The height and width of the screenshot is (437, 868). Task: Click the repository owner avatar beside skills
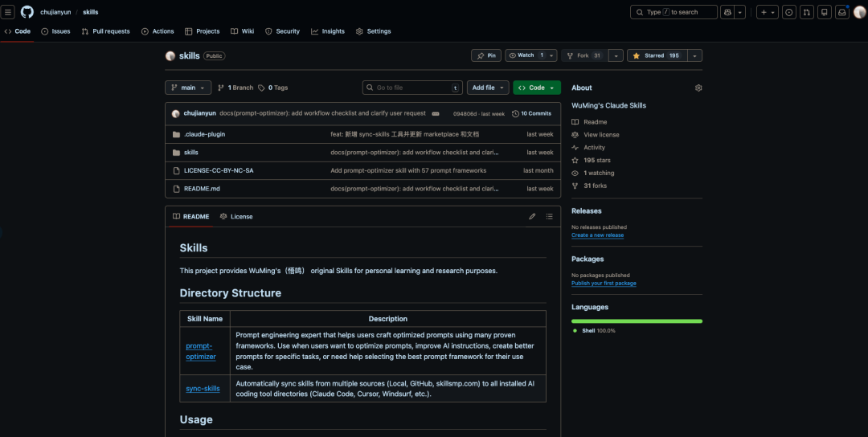coord(170,56)
